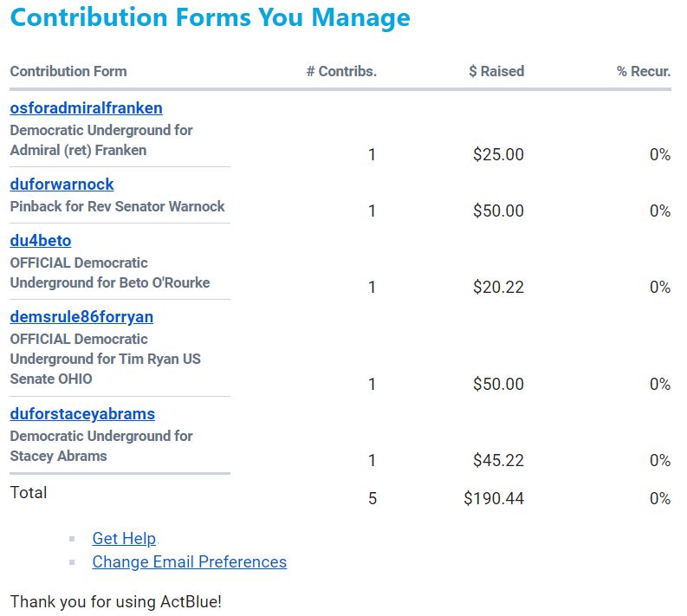The image size is (687, 616).
Task: Click the Total row label
Action: click(29, 493)
